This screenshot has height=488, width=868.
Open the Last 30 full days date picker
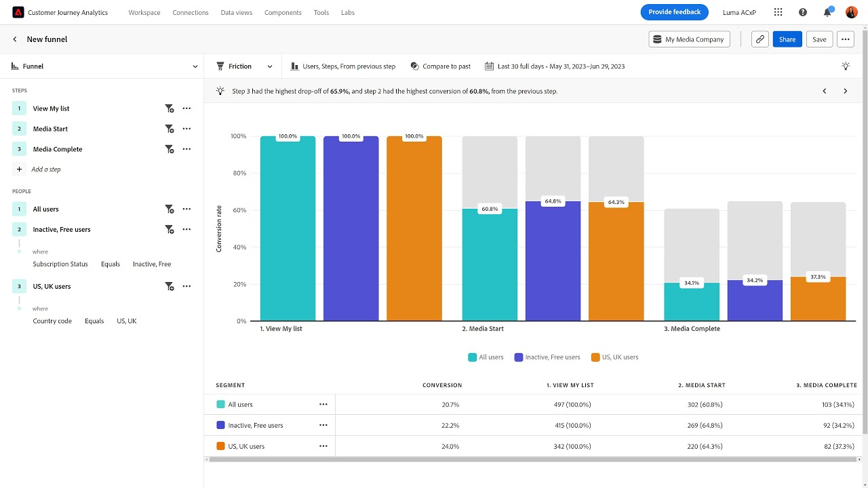(555, 66)
